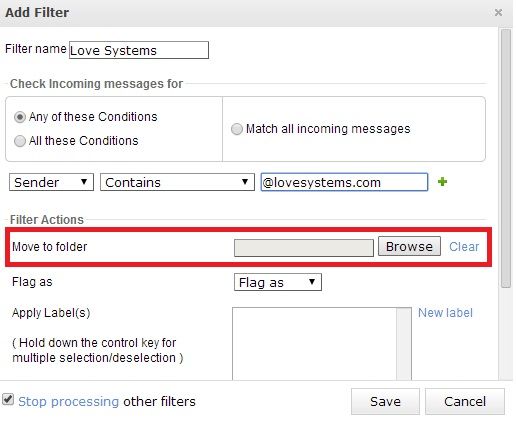
Task: Click the label list's inner scrollbar
Action: click(x=404, y=344)
